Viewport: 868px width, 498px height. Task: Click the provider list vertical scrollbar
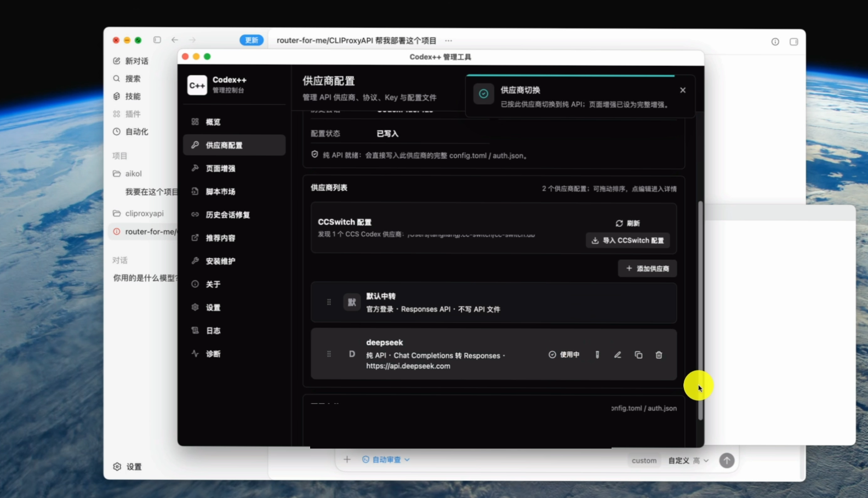pyautogui.click(x=700, y=311)
